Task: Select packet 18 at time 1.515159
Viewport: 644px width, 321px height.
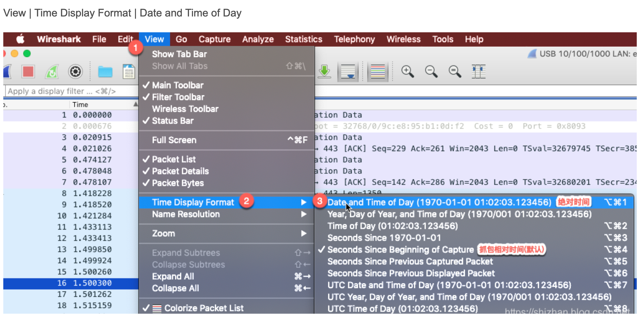Action: click(x=71, y=306)
